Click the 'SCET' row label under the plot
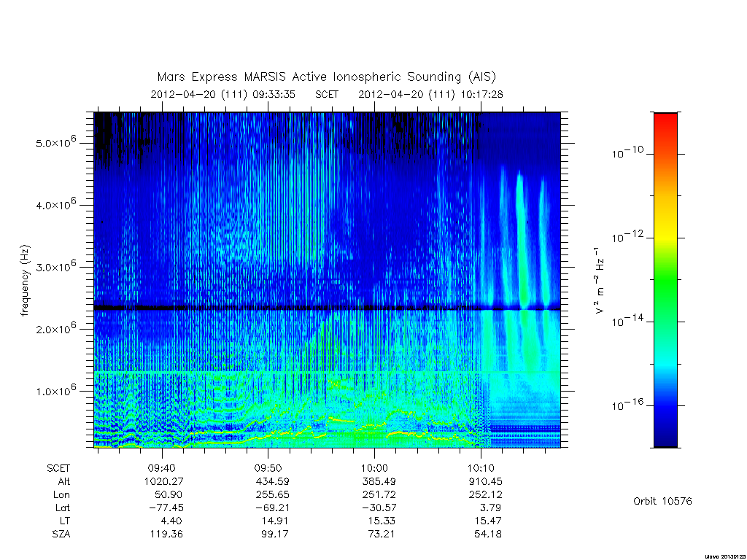Image resolution: width=747 pixels, height=560 pixels. coord(58,468)
